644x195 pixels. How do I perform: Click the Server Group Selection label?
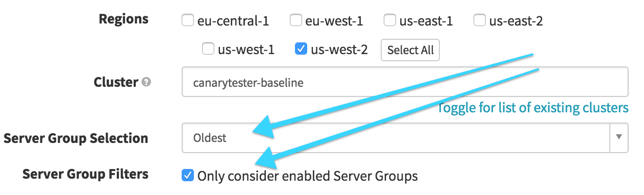(76, 138)
